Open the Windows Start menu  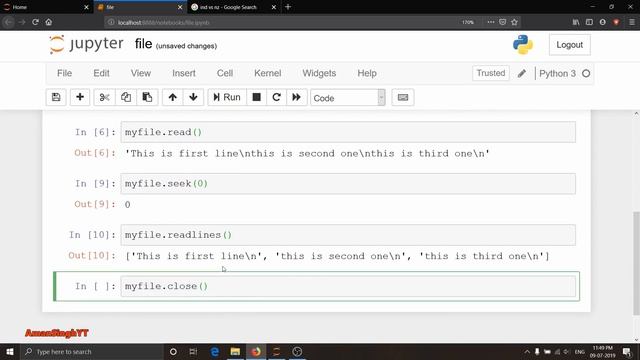(x=9, y=351)
